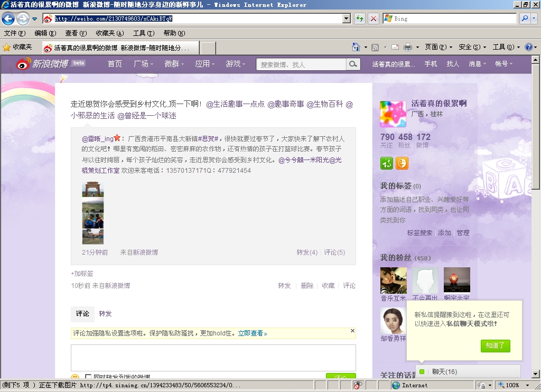
Task: Click the Refresh page icon
Action: pos(360,18)
